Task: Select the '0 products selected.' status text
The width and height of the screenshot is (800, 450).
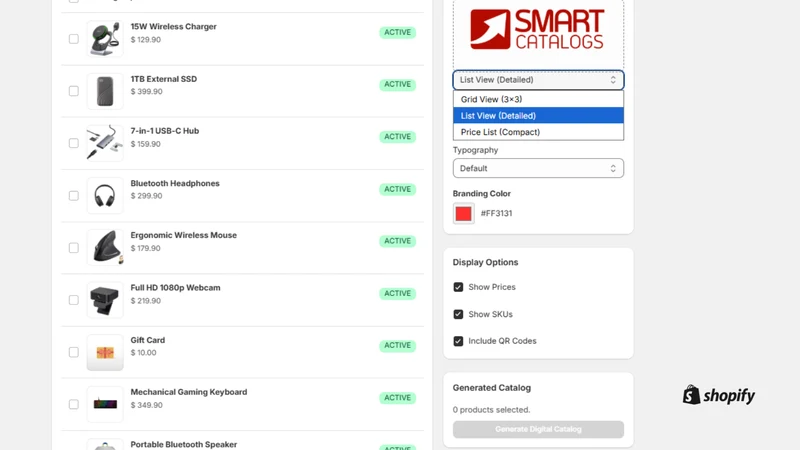Action: pyautogui.click(x=491, y=410)
